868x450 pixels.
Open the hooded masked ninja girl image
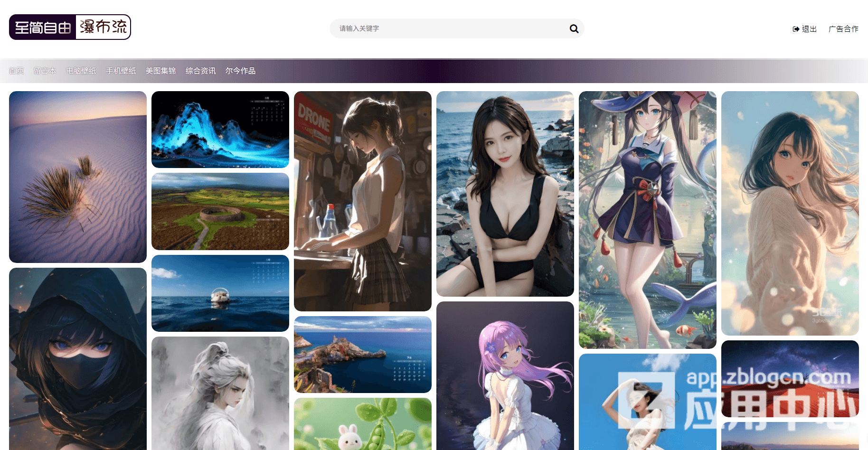click(78, 358)
